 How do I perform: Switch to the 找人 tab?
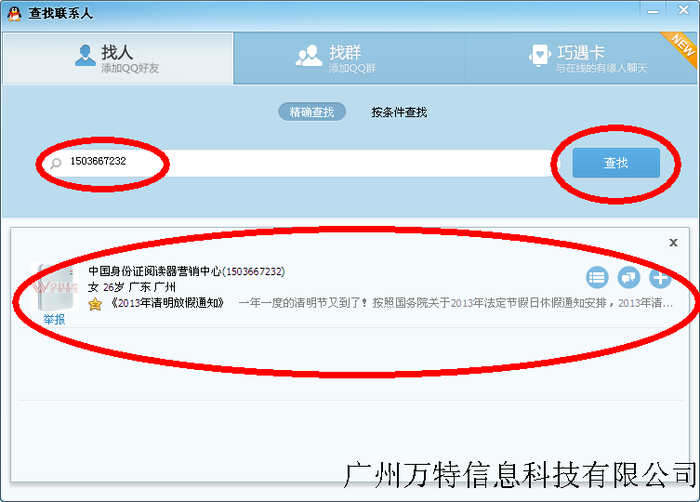pyautogui.click(x=117, y=59)
